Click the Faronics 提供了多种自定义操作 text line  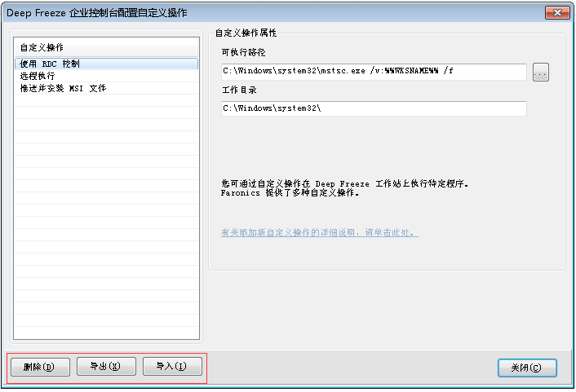click(290, 194)
